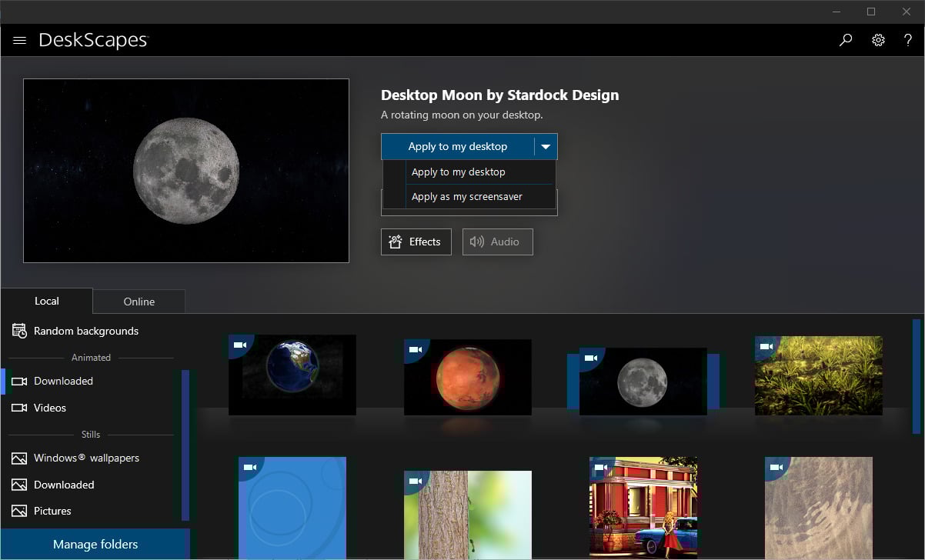Click the blue Apply to my desktop button
This screenshot has width=925, height=560.
458,146
